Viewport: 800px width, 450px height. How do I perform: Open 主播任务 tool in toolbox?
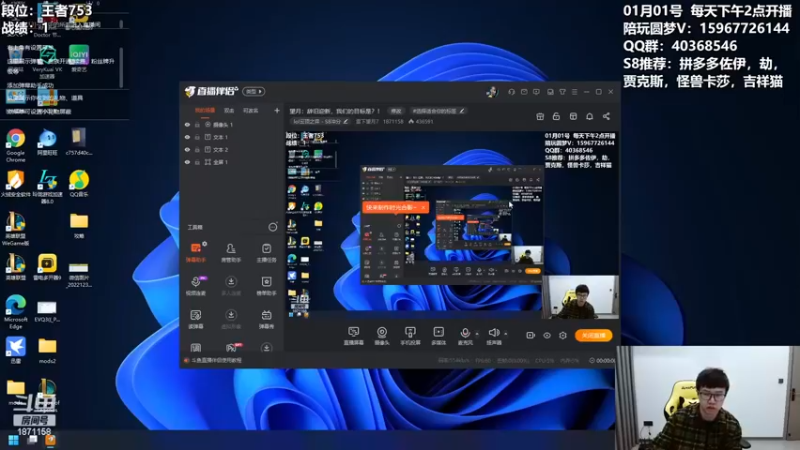pyautogui.click(x=266, y=252)
